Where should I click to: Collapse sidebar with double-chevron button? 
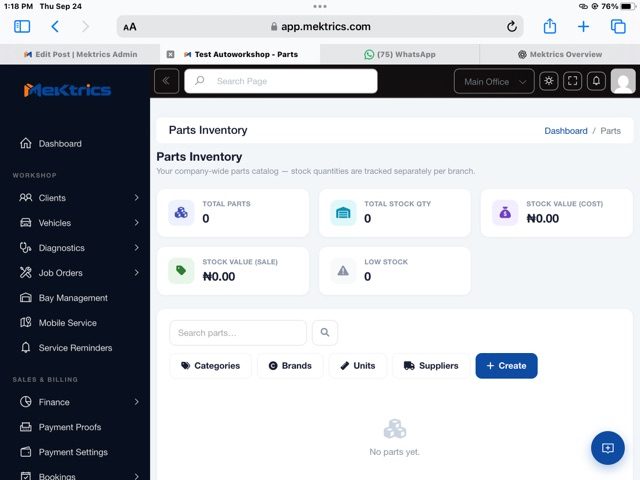click(167, 81)
